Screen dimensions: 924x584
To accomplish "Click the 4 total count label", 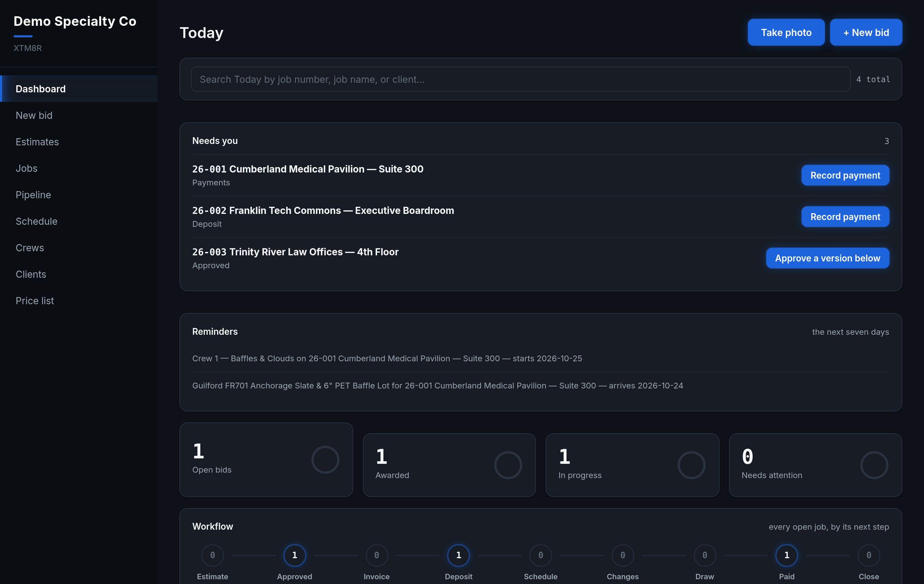I will coord(873,79).
